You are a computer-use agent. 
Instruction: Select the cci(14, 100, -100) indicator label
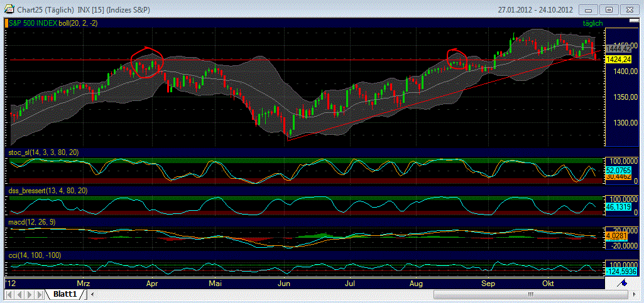(x=35, y=255)
